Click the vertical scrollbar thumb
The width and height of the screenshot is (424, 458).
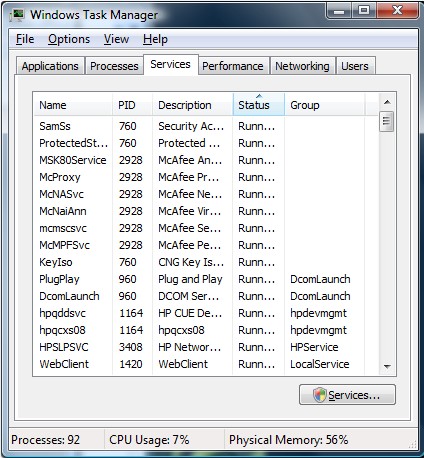[x=387, y=121]
